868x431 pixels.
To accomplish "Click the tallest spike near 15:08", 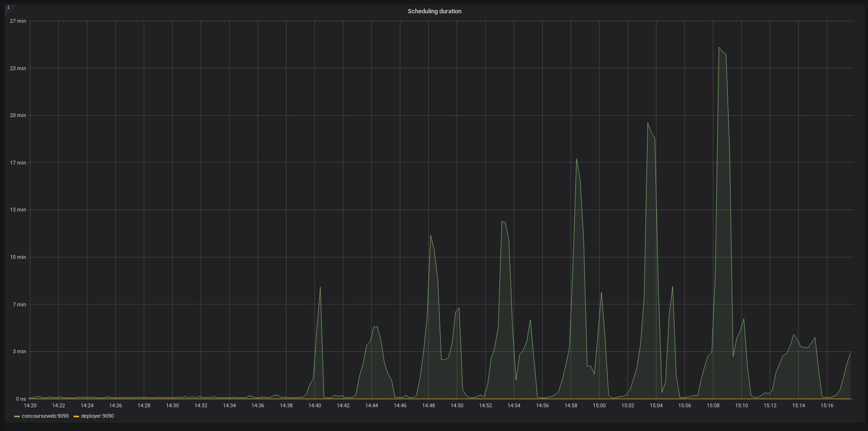I will pyautogui.click(x=720, y=47).
